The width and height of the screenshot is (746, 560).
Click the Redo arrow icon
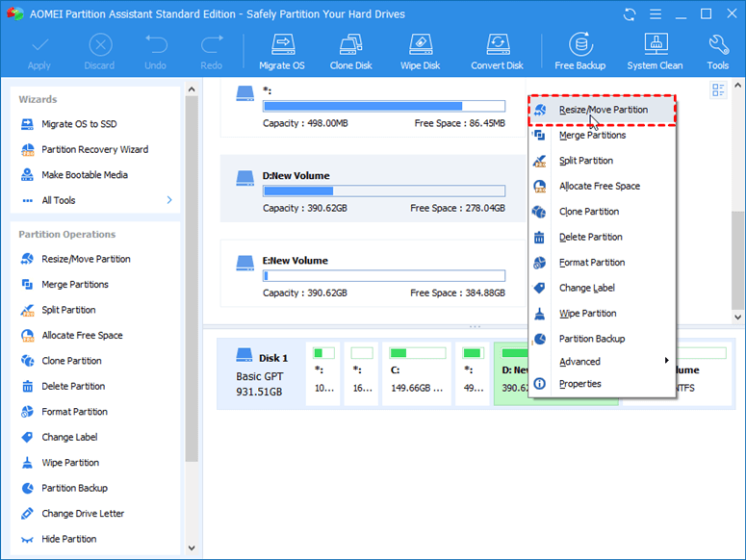tap(212, 44)
